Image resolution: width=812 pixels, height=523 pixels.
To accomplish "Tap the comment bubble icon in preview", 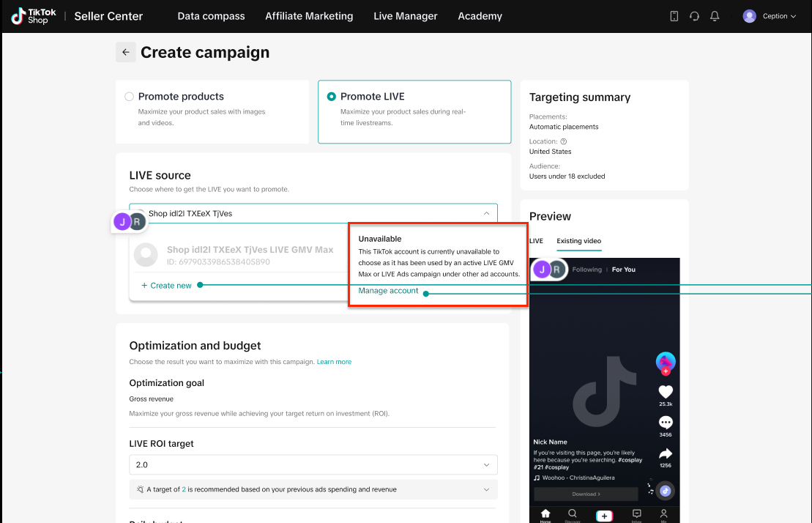I will [x=666, y=423].
